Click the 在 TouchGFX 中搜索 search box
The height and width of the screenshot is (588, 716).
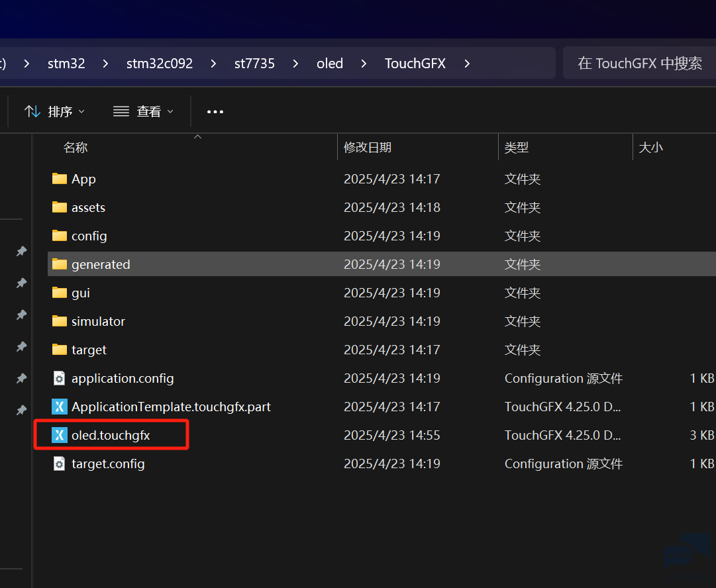tap(639, 63)
